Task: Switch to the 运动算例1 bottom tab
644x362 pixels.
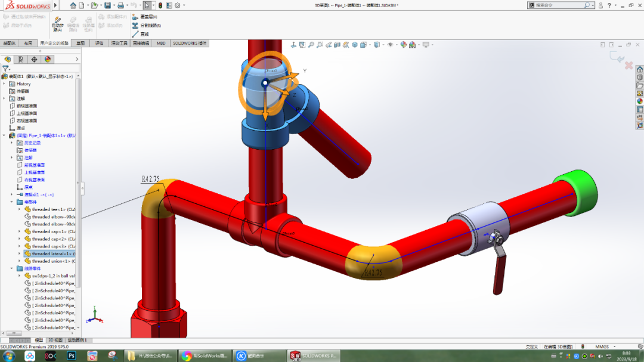Action: pyautogui.click(x=77, y=340)
